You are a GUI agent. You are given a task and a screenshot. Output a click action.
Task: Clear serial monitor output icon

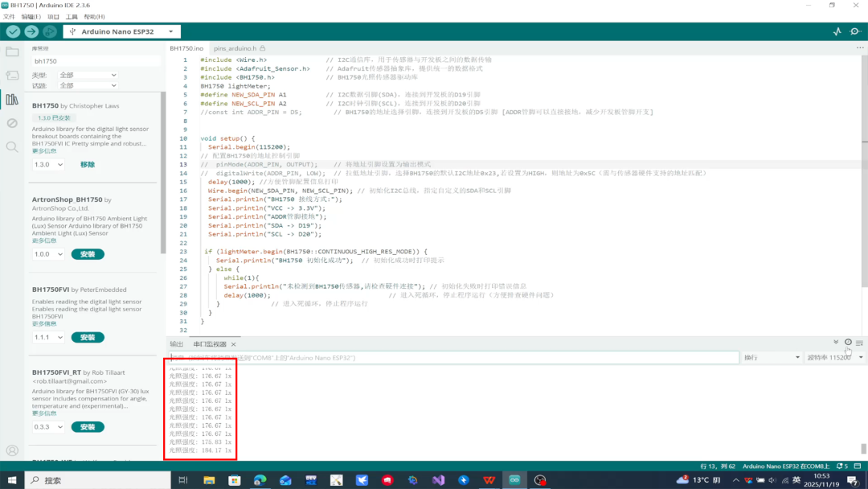pyautogui.click(x=859, y=343)
